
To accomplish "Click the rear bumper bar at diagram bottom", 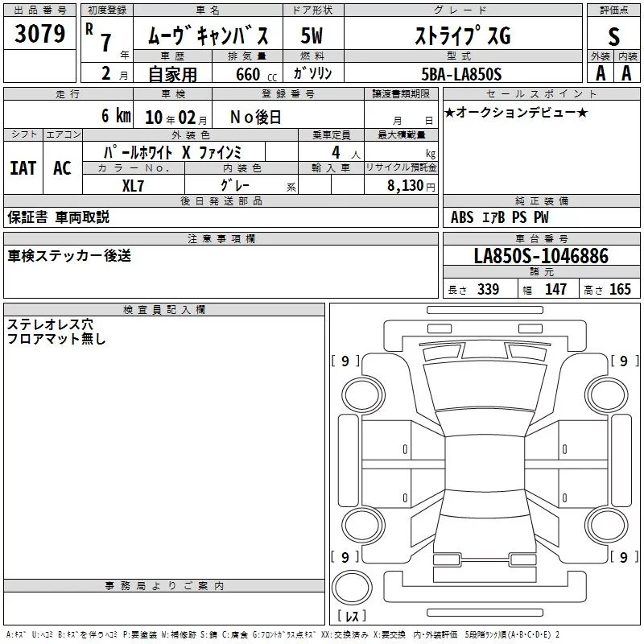I will coord(485,613).
